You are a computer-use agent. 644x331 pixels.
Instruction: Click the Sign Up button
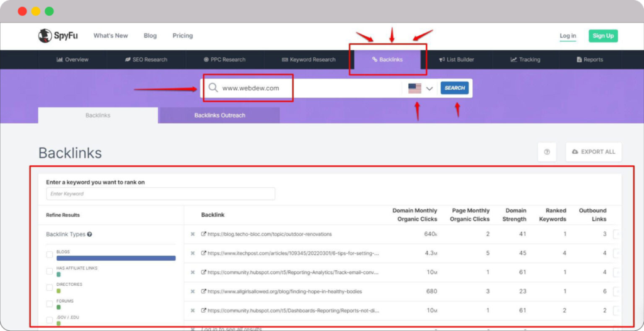click(603, 36)
